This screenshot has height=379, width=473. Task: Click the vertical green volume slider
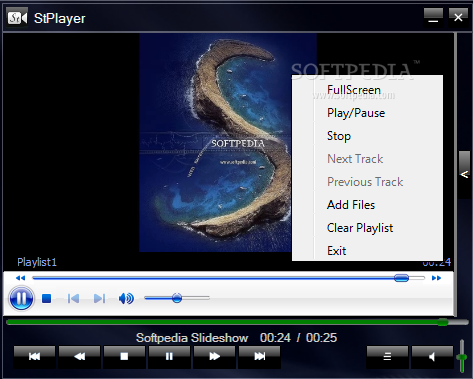(x=462, y=356)
